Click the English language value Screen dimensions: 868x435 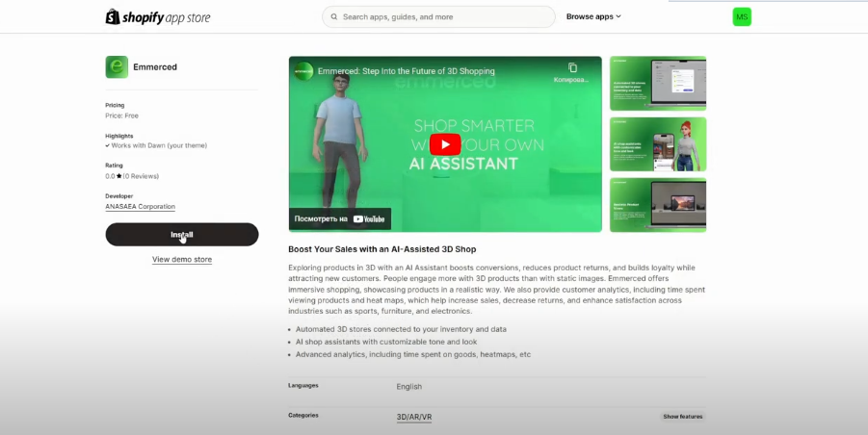[409, 386]
